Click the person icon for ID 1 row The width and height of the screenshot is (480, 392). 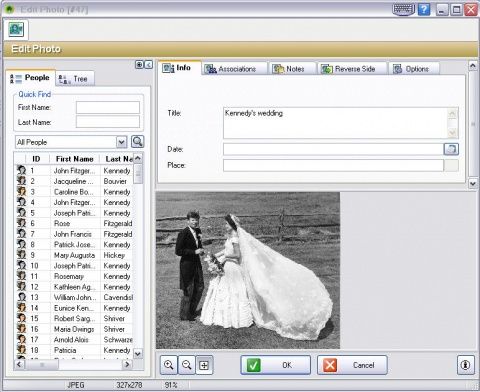pos(21,170)
